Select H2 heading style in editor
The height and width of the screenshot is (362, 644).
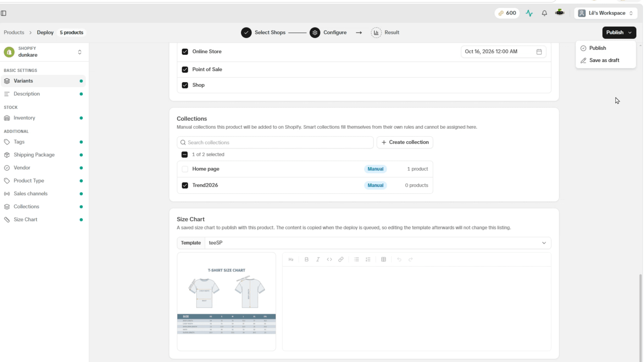291,260
